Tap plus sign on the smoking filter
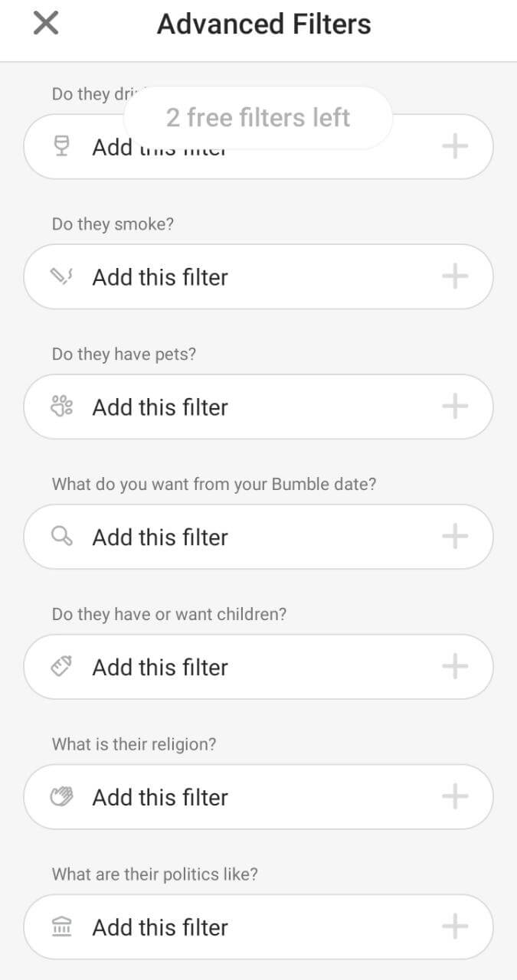This screenshot has width=517, height=980. pos(455,276)
